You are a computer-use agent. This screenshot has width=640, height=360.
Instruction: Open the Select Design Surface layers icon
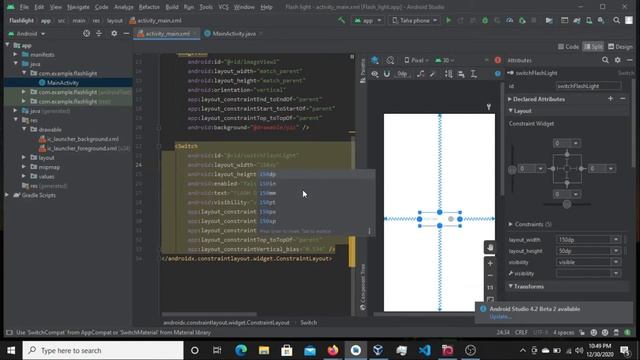(375, 60)
